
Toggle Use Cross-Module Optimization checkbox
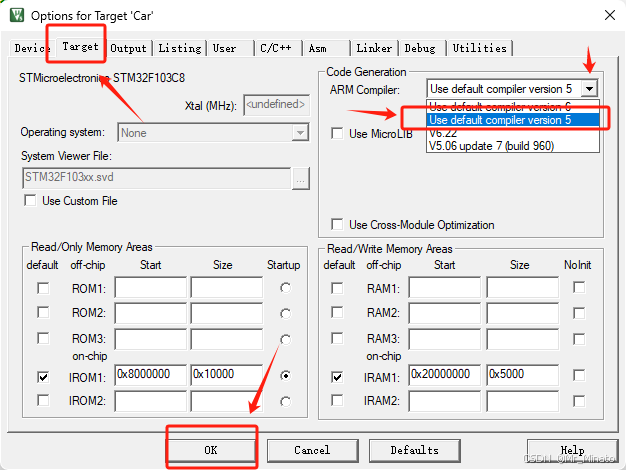coord(337,224)
